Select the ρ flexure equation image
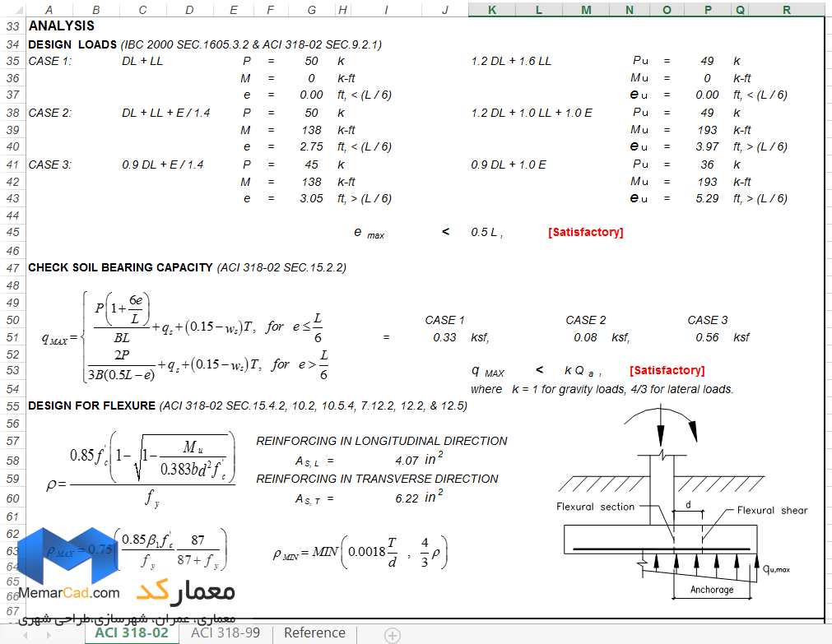The width and height of the screenshot is (832, 644). pos(142,470)
